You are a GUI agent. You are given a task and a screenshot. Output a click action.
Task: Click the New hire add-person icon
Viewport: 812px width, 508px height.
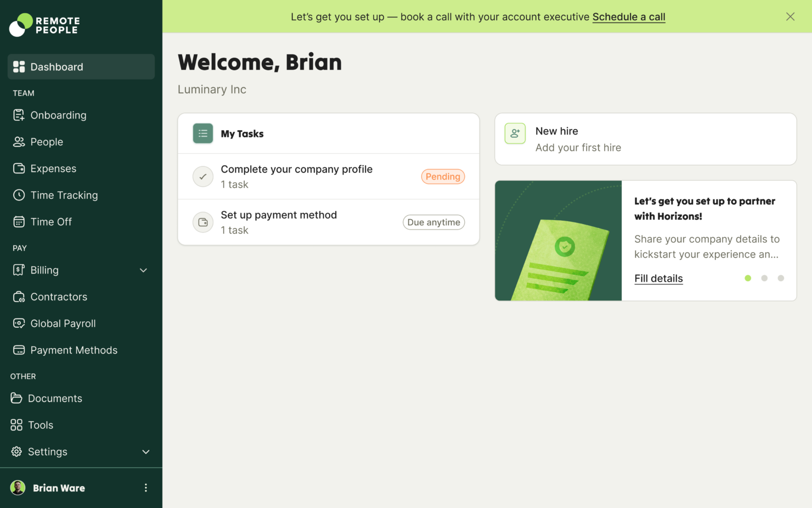click(515, 133)
